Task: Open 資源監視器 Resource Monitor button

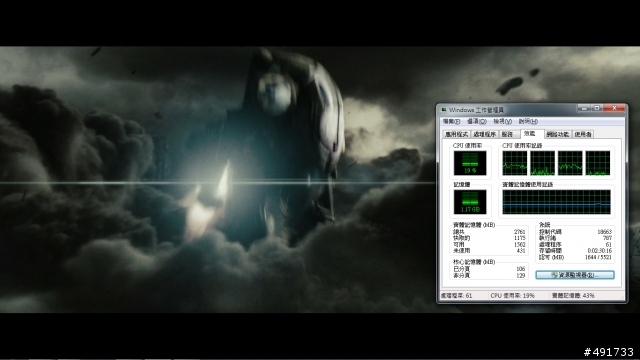Action: tap(575, 275)
